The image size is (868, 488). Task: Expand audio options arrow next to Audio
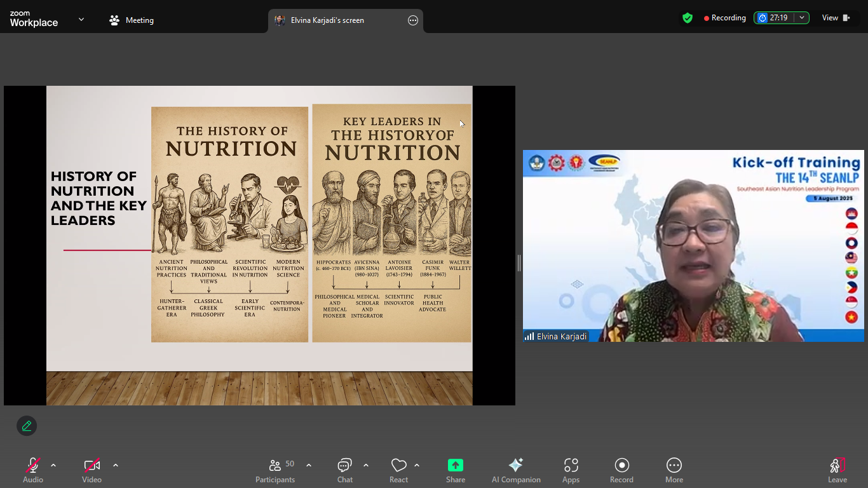pos(53,465)
